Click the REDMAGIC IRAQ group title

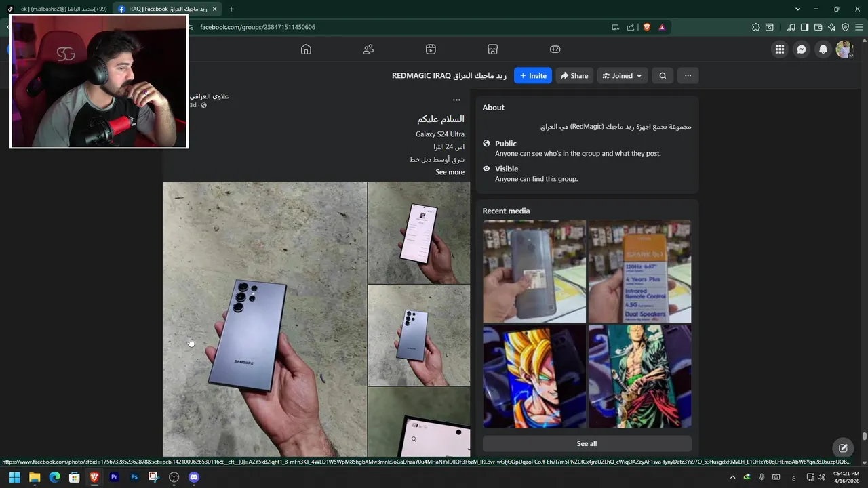(449, 76)
